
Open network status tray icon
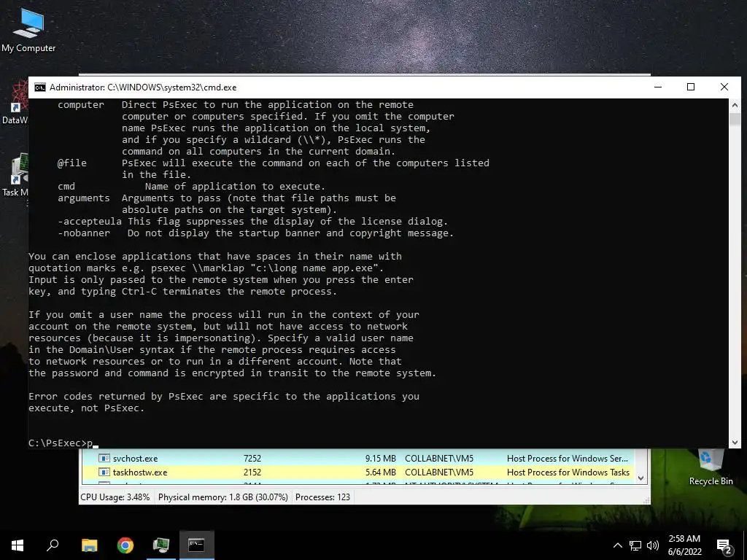click(635, 545)
